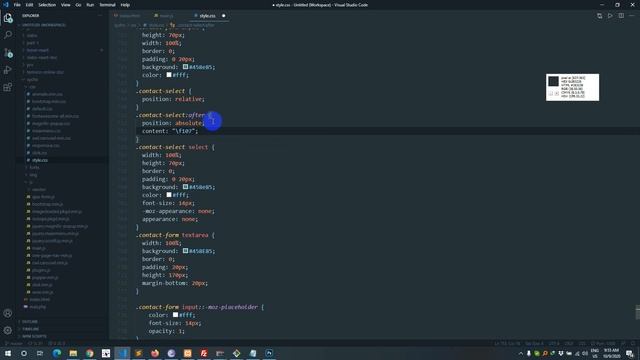Click the VS Code logo in title bar
The image size is (640, 360).
click(6, 5)
